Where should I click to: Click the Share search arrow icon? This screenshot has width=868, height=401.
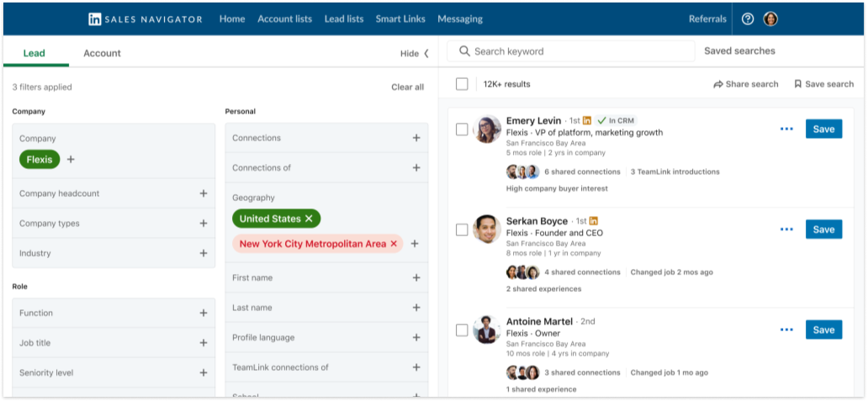tap(718, 84)
